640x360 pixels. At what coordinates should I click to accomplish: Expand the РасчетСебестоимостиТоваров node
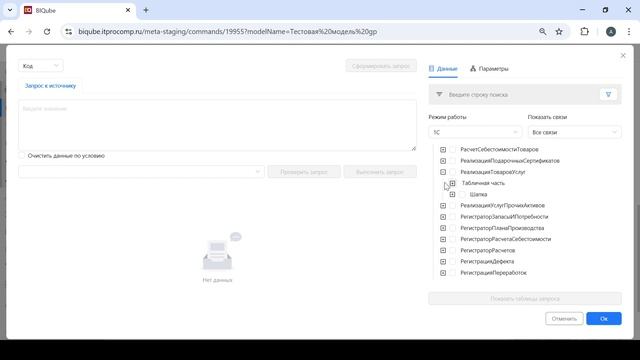(443, 149)
